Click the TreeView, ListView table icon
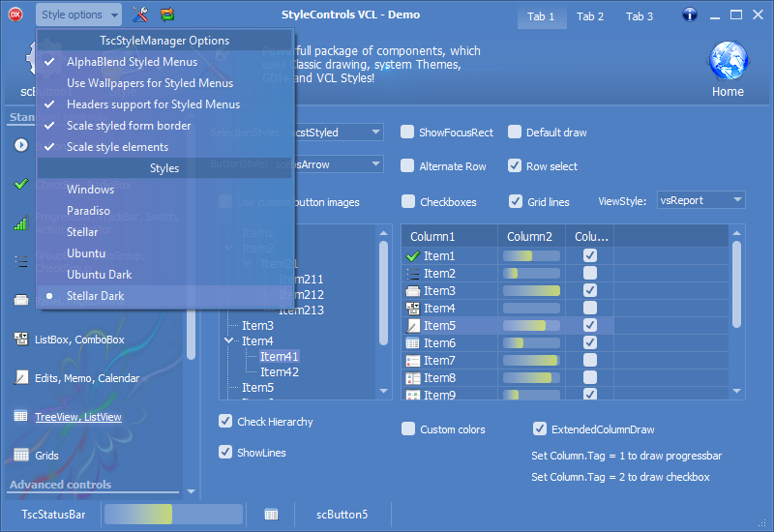774x532 pixels. click(x=20, y=416)
